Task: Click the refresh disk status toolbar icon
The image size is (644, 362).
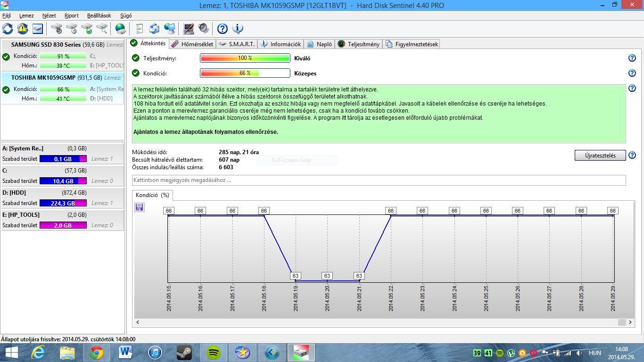Action: (x=8, y=29)
